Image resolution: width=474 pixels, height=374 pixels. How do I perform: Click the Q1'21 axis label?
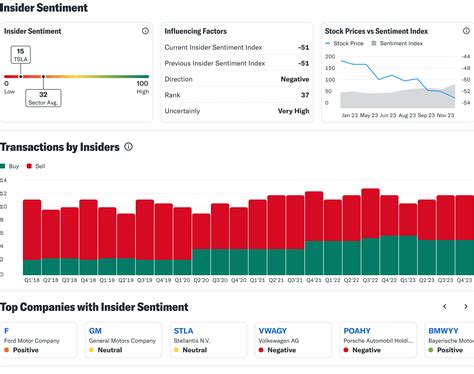[257, 280]
